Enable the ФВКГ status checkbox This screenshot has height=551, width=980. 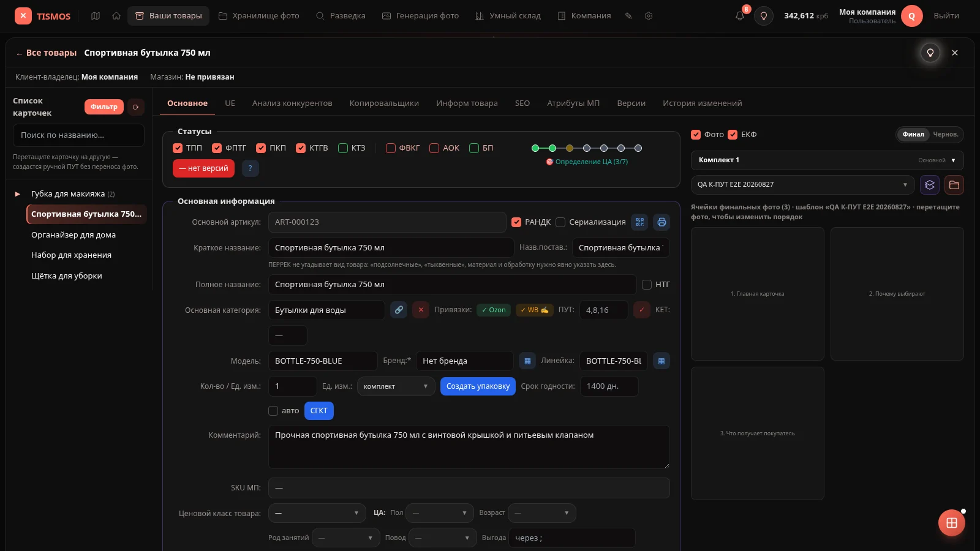[391, 148]
